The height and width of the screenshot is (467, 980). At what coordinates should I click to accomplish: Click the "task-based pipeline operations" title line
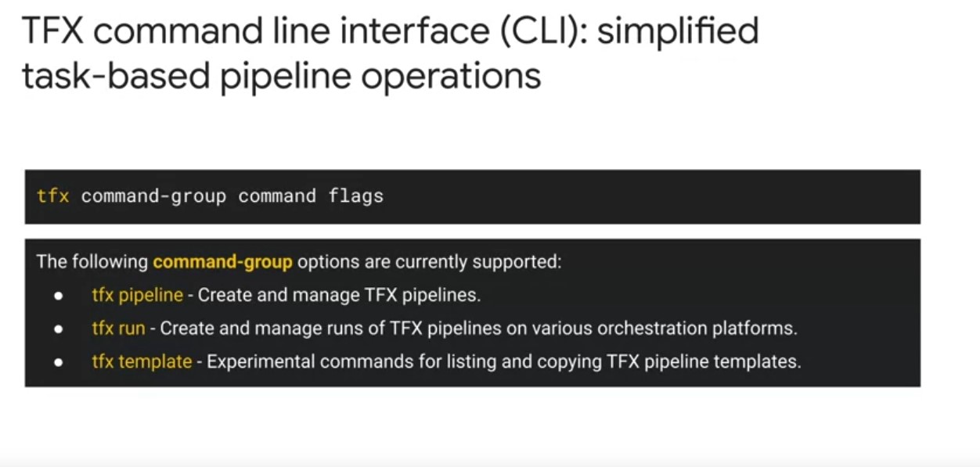point(281,77)
